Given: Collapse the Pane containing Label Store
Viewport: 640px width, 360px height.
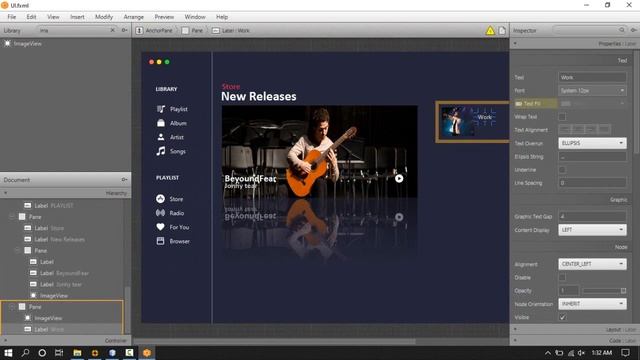Looking at the screenshot, I should (x=11, y=217).
